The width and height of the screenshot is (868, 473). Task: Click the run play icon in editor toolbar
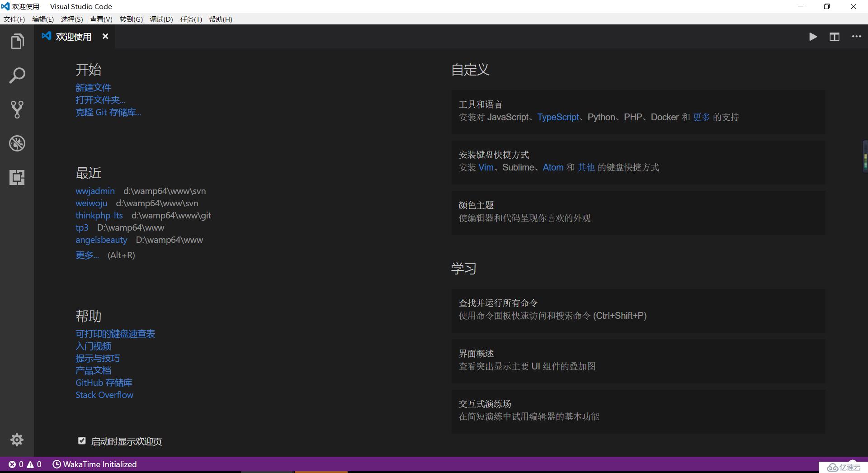coord(813,37)
